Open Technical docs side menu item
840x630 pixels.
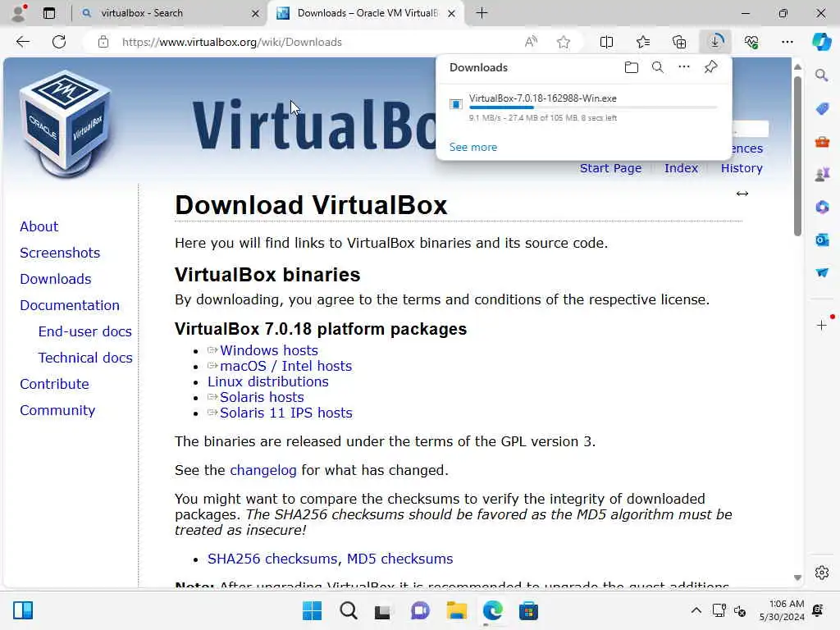tap(85, 358)
